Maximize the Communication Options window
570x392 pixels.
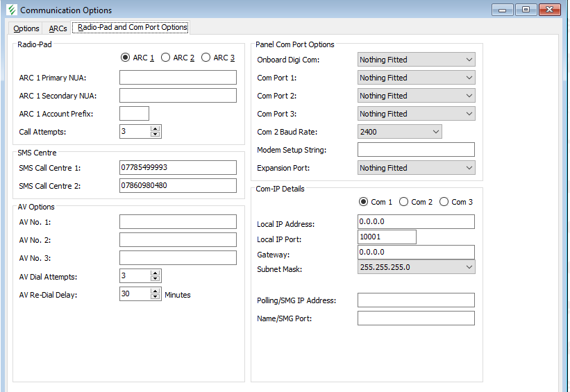coord(526,10)
